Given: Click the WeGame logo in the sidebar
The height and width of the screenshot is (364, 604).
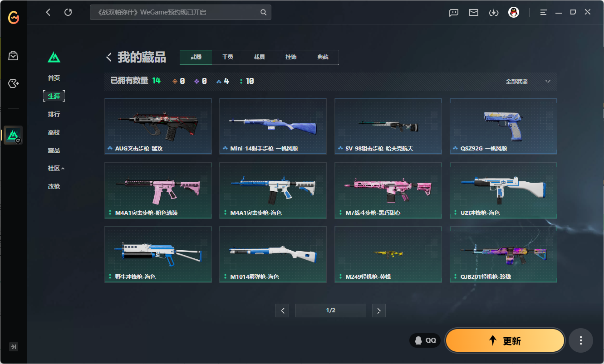Looking at the screenshot, I should click(x=14, y=18).
